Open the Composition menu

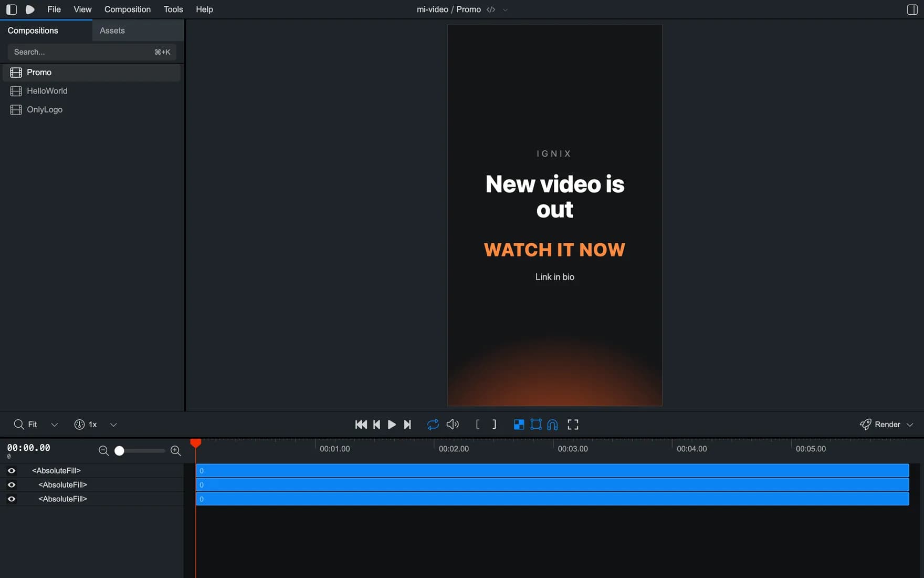coord(128,9)
